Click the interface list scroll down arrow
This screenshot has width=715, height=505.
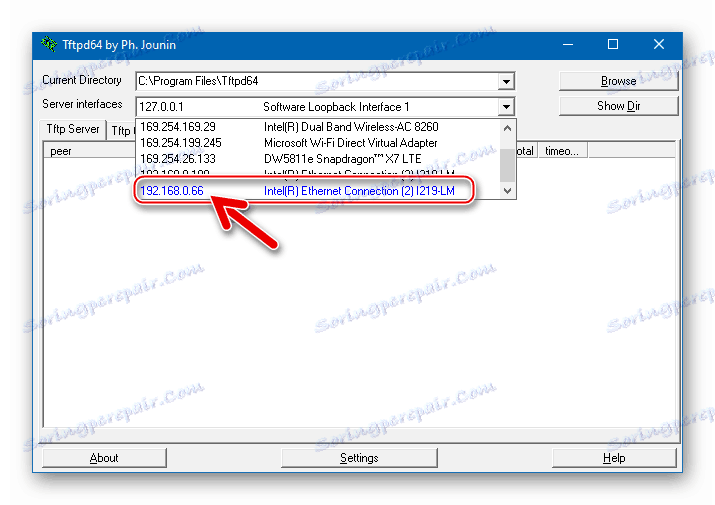point(508,191)
